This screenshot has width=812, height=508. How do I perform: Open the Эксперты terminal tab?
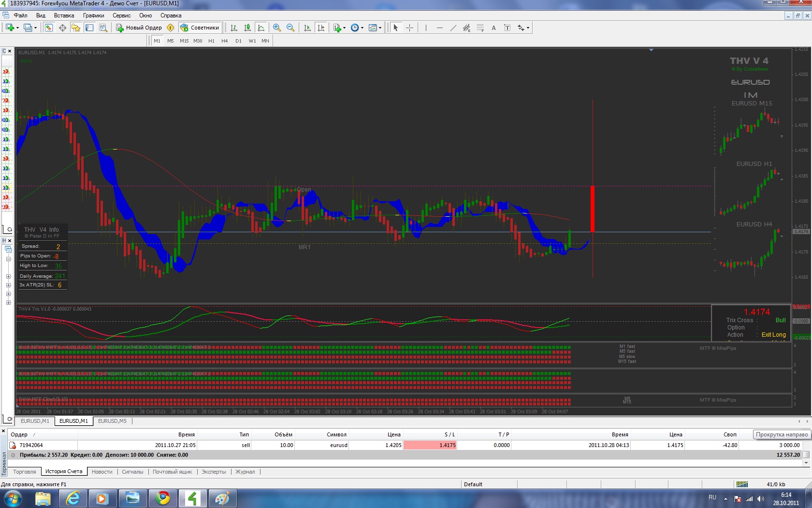(214, 472)
